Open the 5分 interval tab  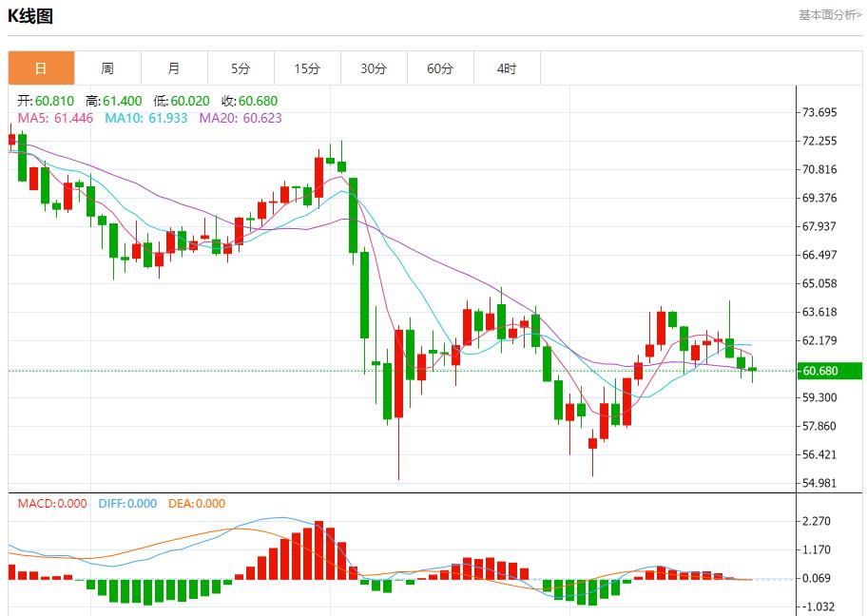tap(241, 68)
